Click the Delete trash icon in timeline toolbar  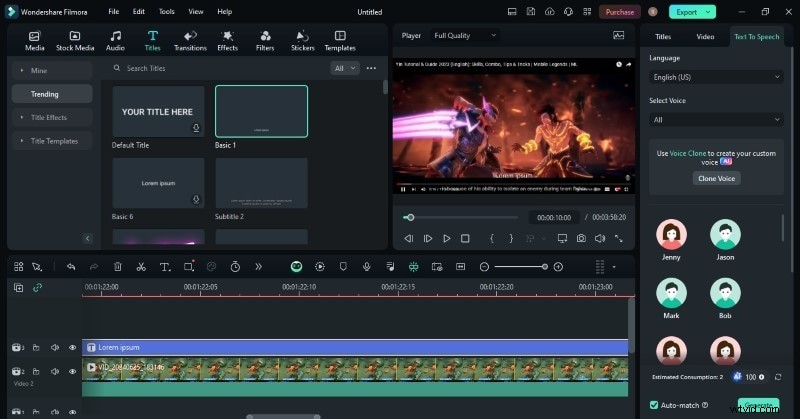(x=117, y=267)
